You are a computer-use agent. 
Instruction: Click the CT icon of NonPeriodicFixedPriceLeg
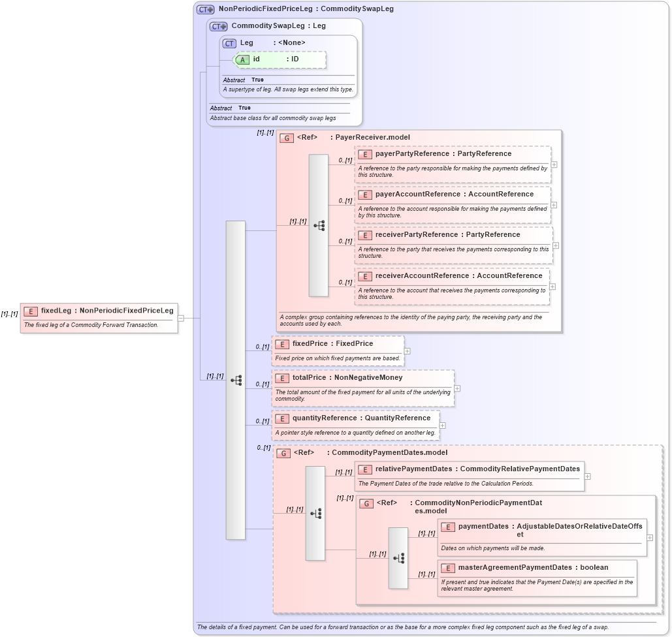pyautogui.click(x=206, y=9)
